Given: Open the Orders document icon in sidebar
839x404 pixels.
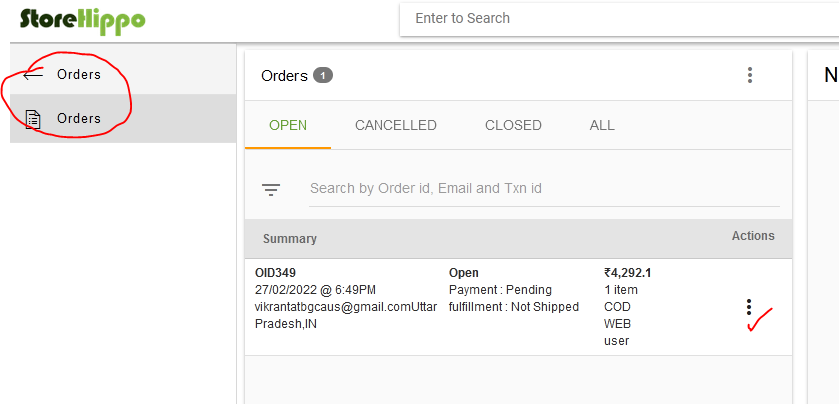Looking at the screenshot, I should point(33,119).
